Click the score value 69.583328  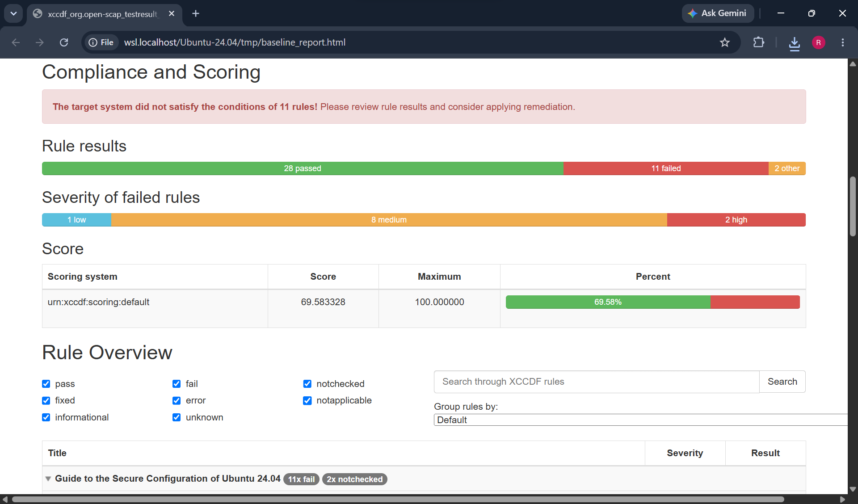coord(323,302)
